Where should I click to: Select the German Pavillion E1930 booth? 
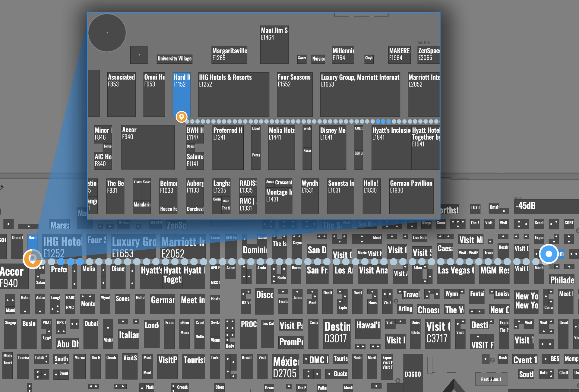coord(411,196)
